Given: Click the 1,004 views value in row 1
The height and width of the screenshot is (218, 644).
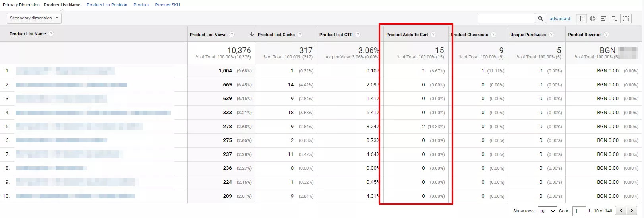Looking at the screenshot, I should pyautogui.click(x=225, y=71).
